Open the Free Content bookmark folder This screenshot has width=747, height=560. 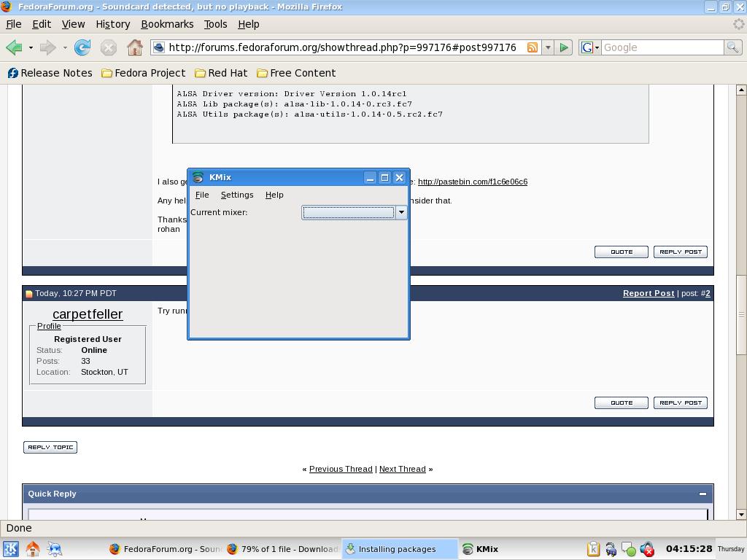click(x=296, y=73)
